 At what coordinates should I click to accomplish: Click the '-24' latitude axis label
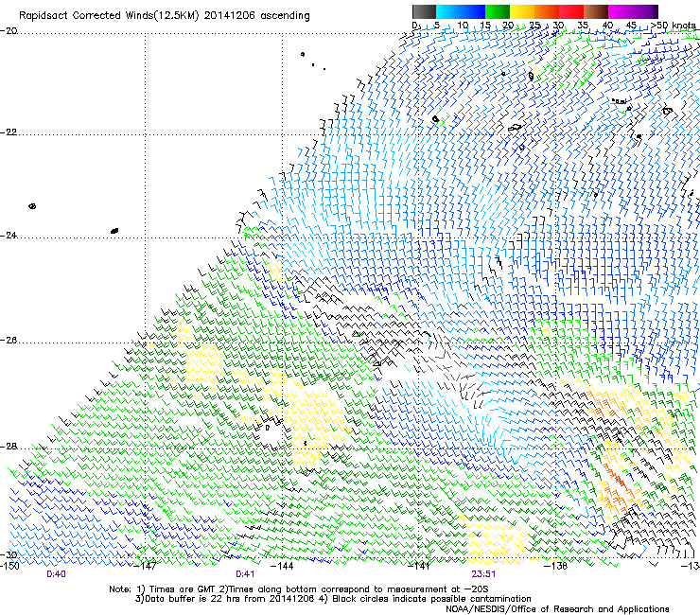9,235
